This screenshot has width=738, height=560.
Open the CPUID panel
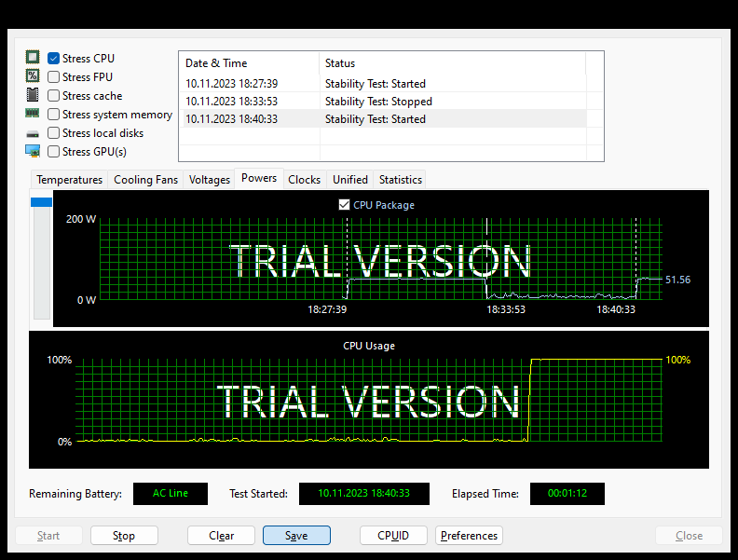coord(393,536)
